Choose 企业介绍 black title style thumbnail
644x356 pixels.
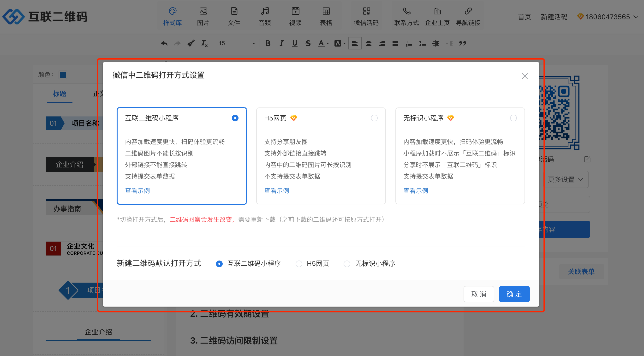click(74, 165)
